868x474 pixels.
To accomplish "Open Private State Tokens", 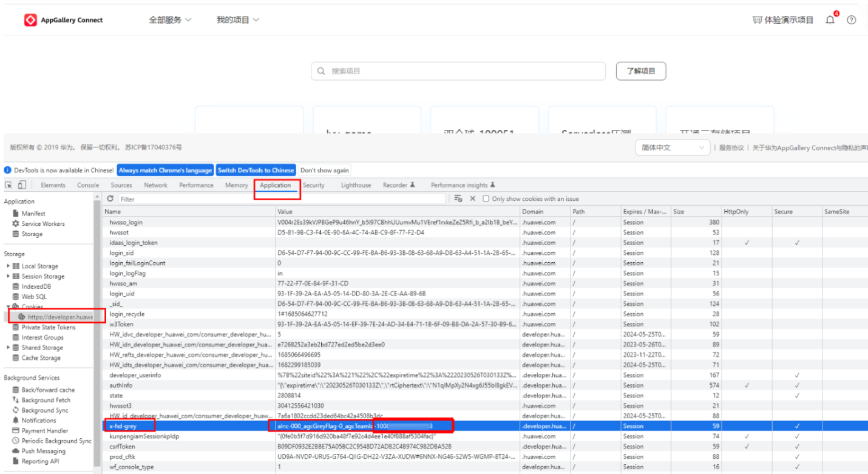I will click(x=44, y=327).
